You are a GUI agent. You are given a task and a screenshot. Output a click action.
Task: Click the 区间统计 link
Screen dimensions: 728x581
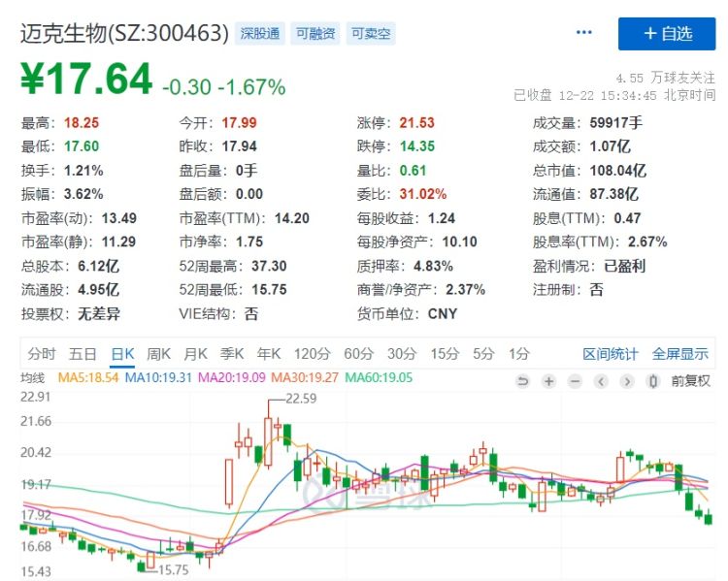click(611, 354)
